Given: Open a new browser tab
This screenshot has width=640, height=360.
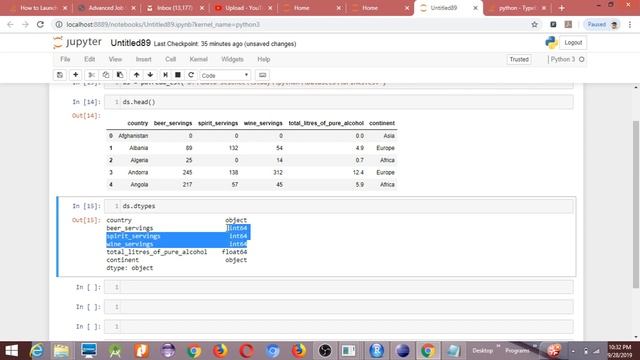Looking at the screenshot, I should coord(562,8).
